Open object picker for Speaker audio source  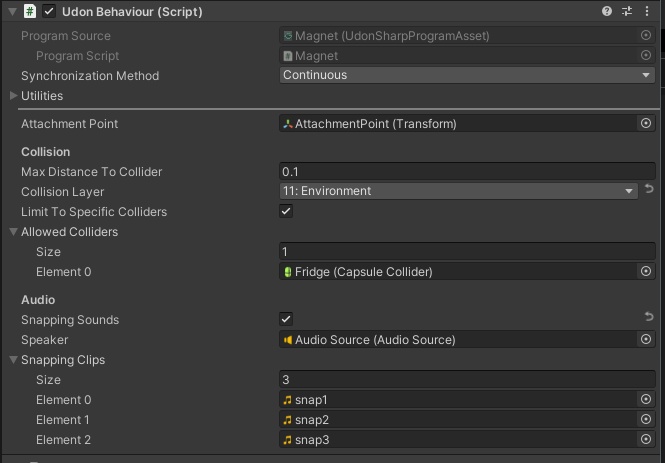tap(645, 339)
